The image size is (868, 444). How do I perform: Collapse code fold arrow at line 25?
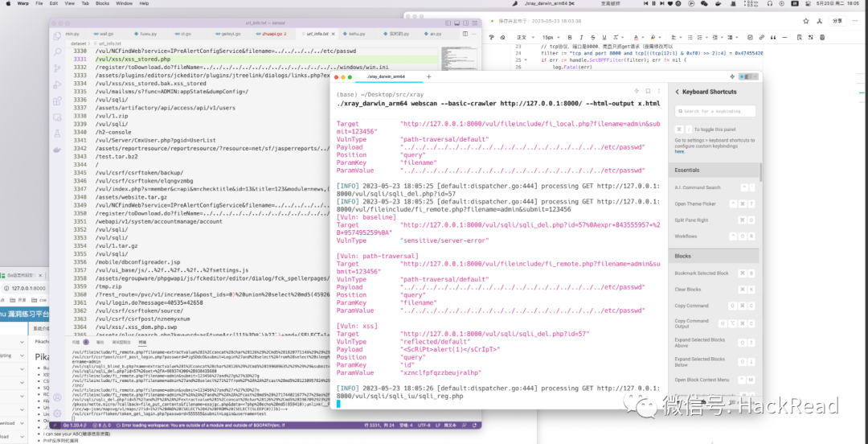point(526,60)
